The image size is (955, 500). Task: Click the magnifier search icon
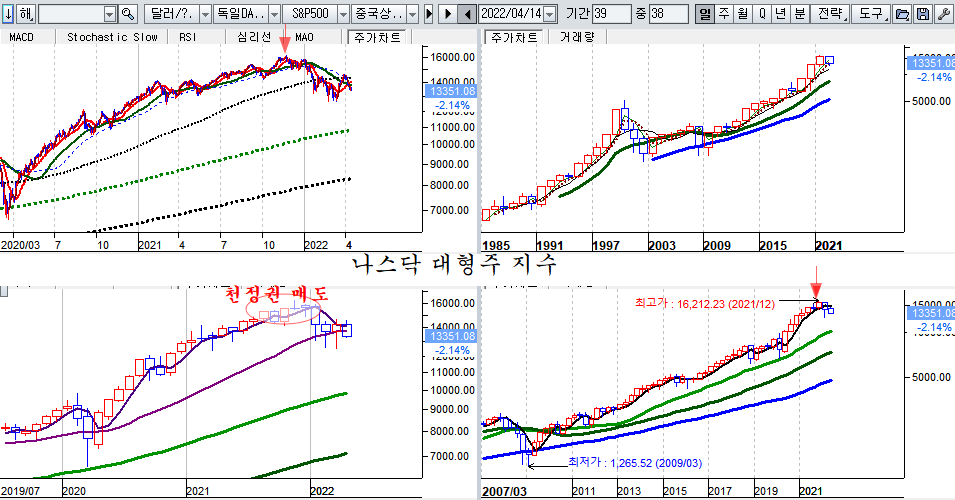pyautogui.click(x=128, y=15)
